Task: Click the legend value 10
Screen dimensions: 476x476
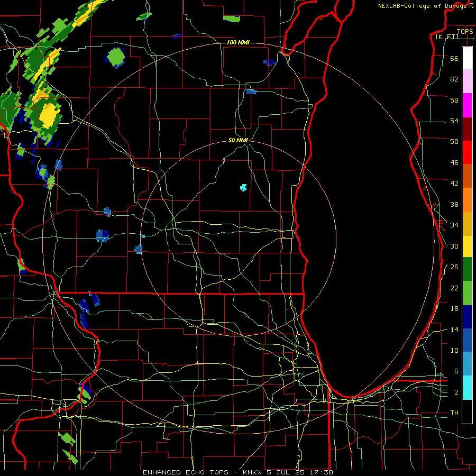Action: coord(454,350)
